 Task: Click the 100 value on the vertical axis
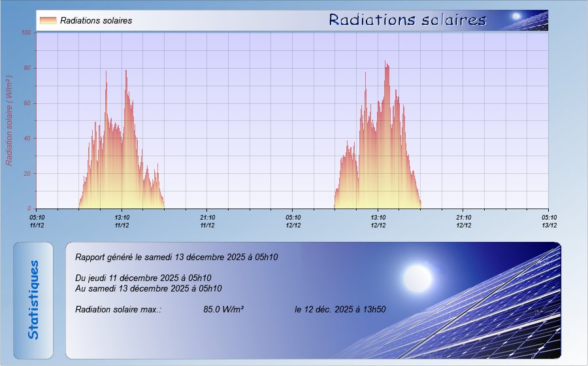27,33
